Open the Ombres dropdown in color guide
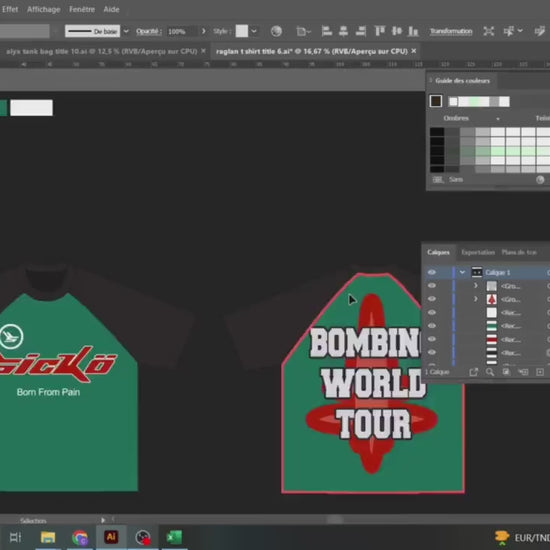The width and height of the screenshot is (550, 550). [x=498, y=119]
